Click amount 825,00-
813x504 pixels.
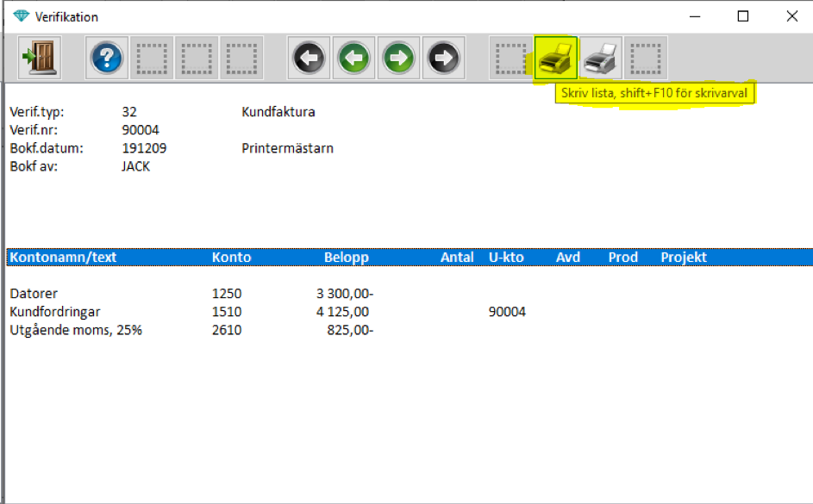(350, 330)
